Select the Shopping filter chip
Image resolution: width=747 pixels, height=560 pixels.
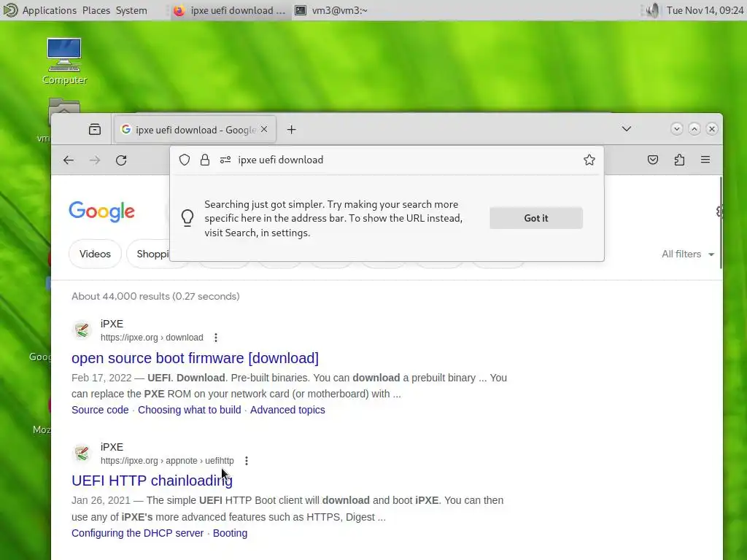(x=152, y=254)
